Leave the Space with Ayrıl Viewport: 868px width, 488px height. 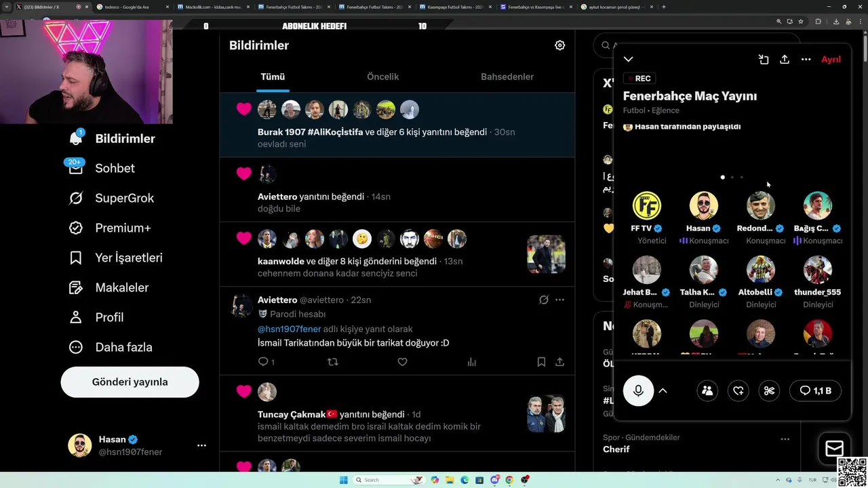pyautogui.click(x=831, y=60)
